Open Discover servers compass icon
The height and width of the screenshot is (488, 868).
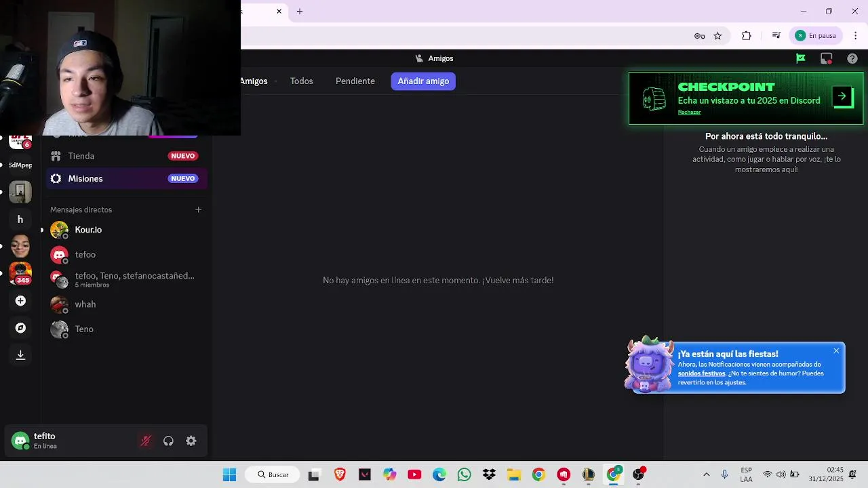pyautogui.click(x=20, y=327)
